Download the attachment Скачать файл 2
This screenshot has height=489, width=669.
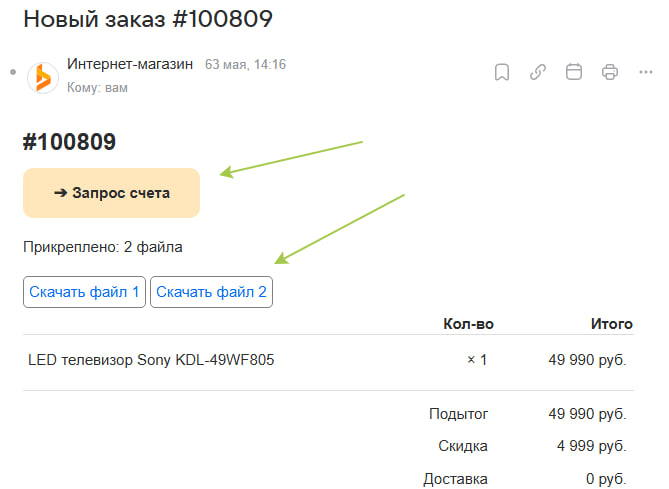click(x=211, y=292)
